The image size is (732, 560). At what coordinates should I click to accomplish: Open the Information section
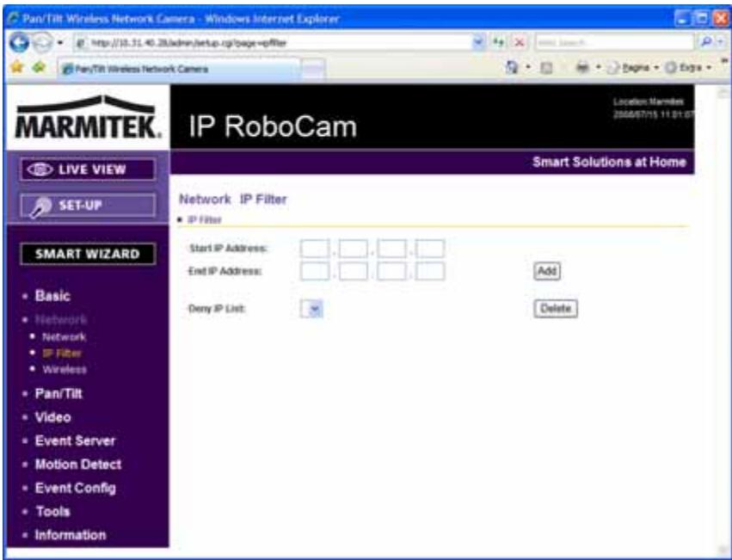70,535
